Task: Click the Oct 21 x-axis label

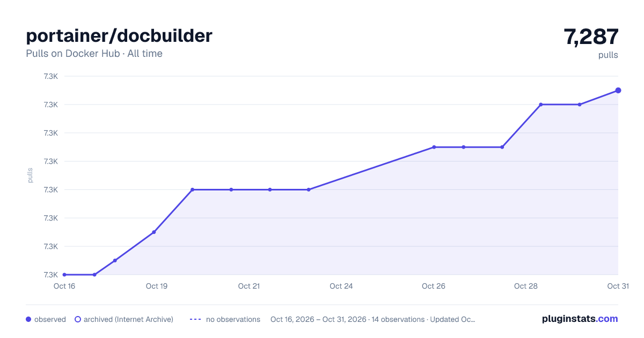Action: pyautogui.click(x=249, y=286)
